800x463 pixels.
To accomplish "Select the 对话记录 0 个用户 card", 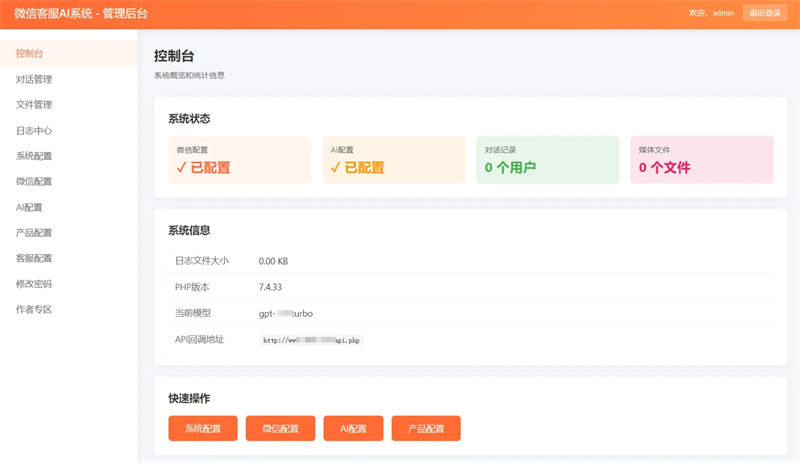I will point(547,160).
